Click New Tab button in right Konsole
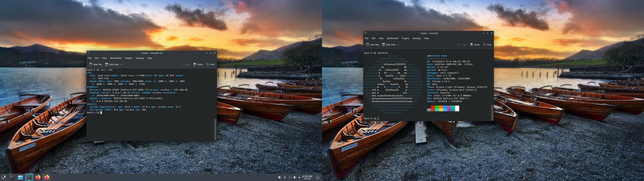This screenshot has height=181, width=644. (x=372, y=45)
